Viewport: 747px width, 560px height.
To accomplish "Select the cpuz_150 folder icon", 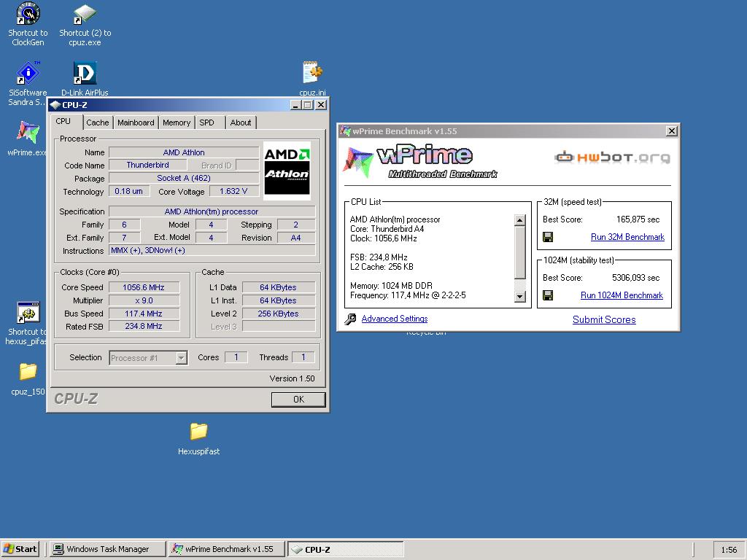I will pos(28,372).
